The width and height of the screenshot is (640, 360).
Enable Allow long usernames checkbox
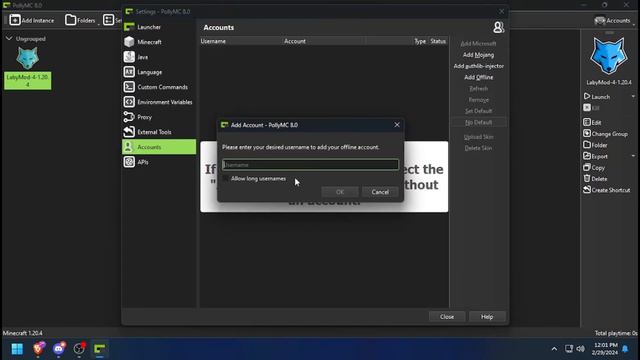click(x=226, y=179)
